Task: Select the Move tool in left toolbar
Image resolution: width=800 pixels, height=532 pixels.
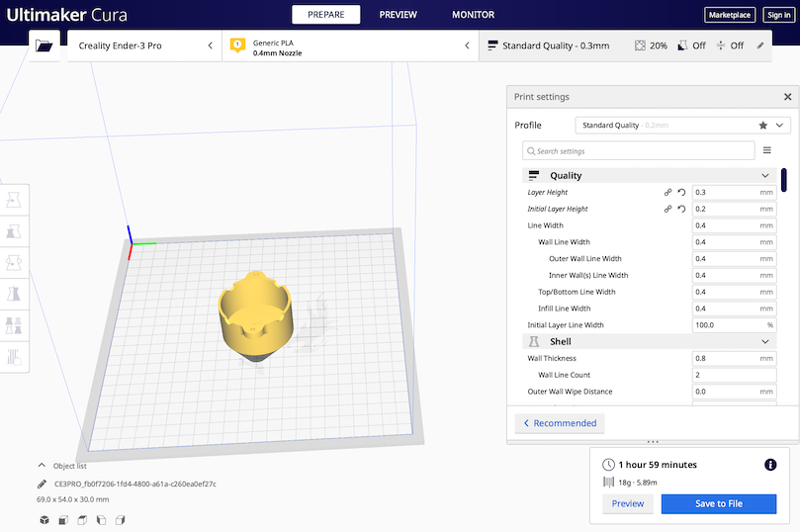Action: (x=14, y=200)
